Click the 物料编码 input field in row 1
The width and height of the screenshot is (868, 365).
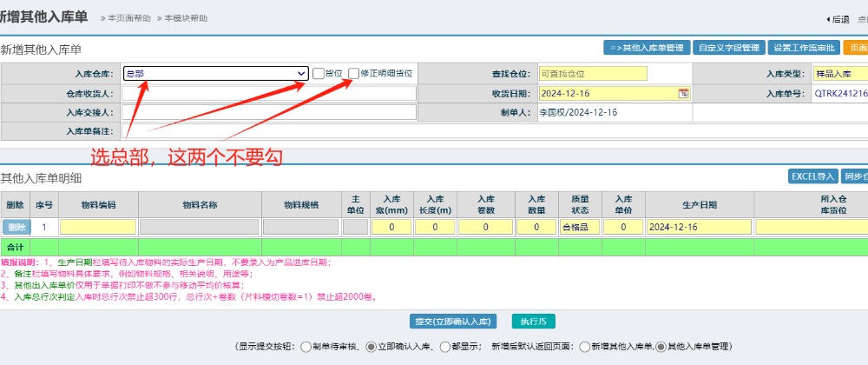(x=97, y=227)
